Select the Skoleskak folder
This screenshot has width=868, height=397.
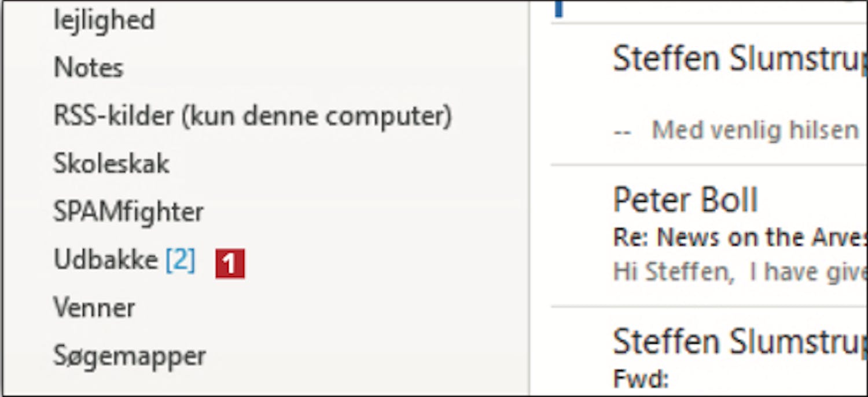pos(111,164)
